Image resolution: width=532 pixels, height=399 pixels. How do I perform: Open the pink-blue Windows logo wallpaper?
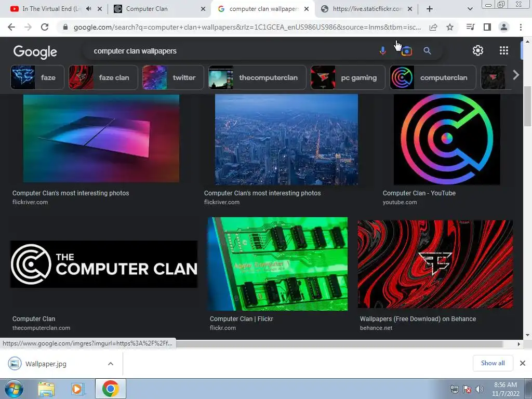click(x=101, y=138)
